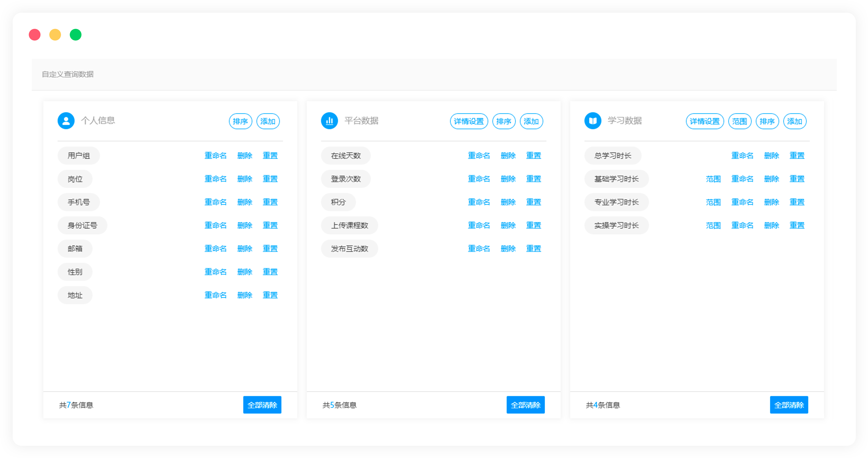Click the red window close dot

[35, 35]
